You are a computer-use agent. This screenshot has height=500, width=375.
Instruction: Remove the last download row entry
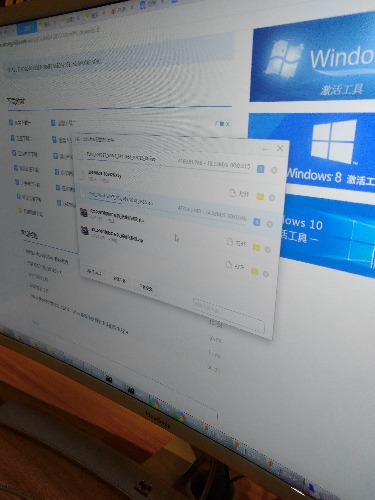[x=266, y=274]
